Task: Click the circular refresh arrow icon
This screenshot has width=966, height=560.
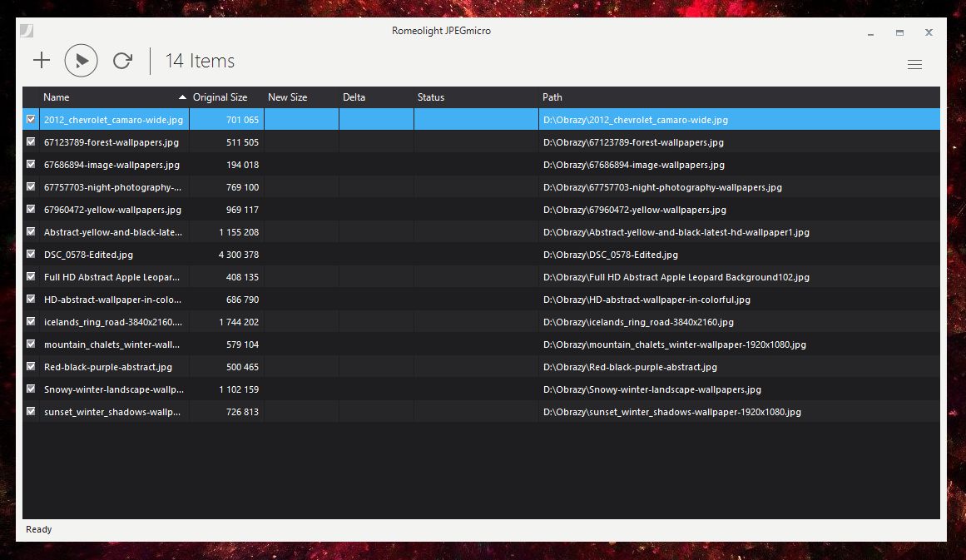Action: pos(122,61)
